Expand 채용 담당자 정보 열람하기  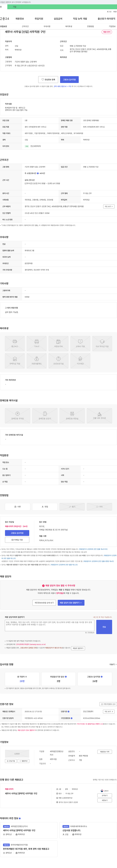[71, 603]
